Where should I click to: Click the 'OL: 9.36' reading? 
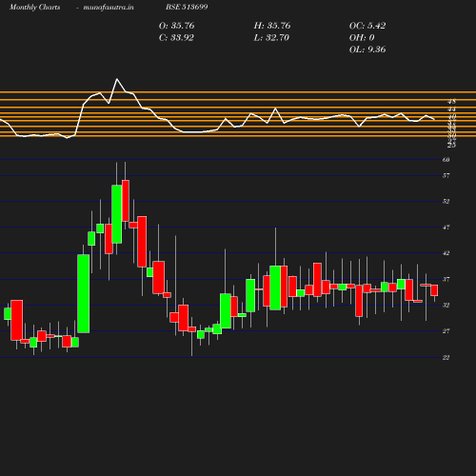(x=367, y=50)
